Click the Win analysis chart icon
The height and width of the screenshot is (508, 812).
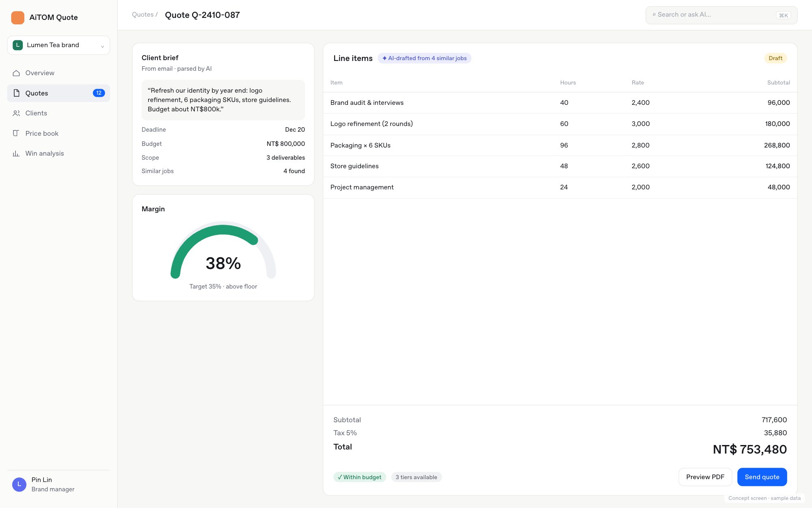[x=16, y=154]
